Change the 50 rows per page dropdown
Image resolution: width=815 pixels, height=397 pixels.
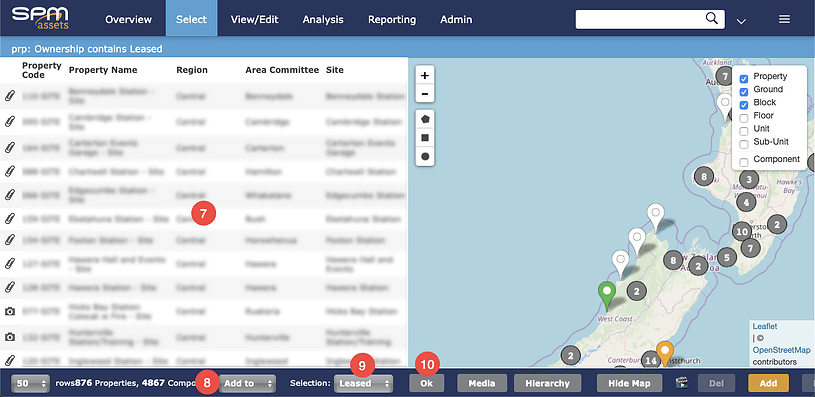coord(30,383)
